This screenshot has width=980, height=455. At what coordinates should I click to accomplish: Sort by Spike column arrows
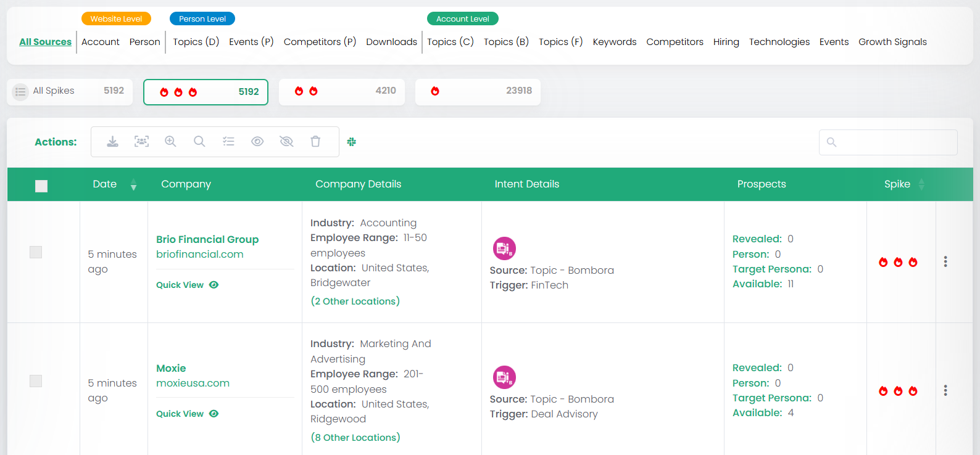coord(921,184)
